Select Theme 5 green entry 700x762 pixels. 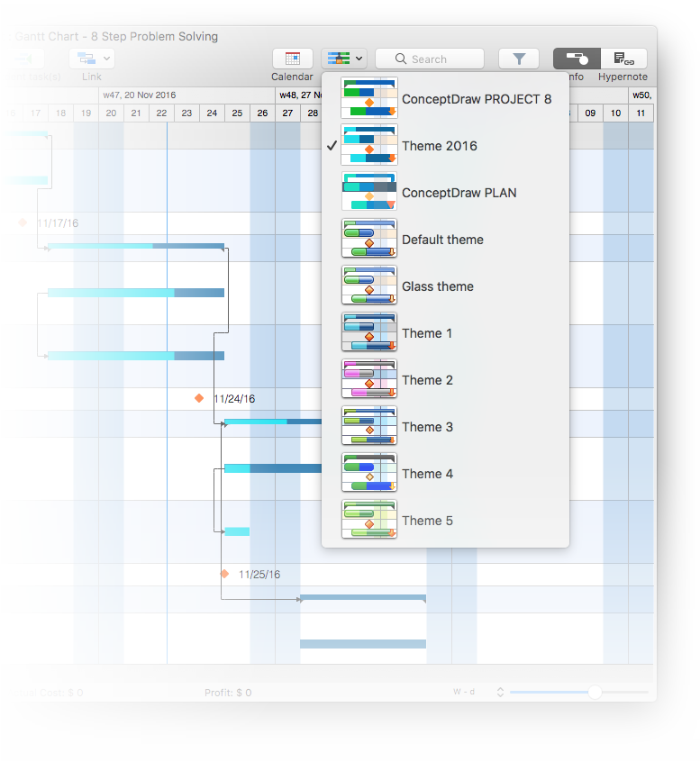click(x=445, y=520)
